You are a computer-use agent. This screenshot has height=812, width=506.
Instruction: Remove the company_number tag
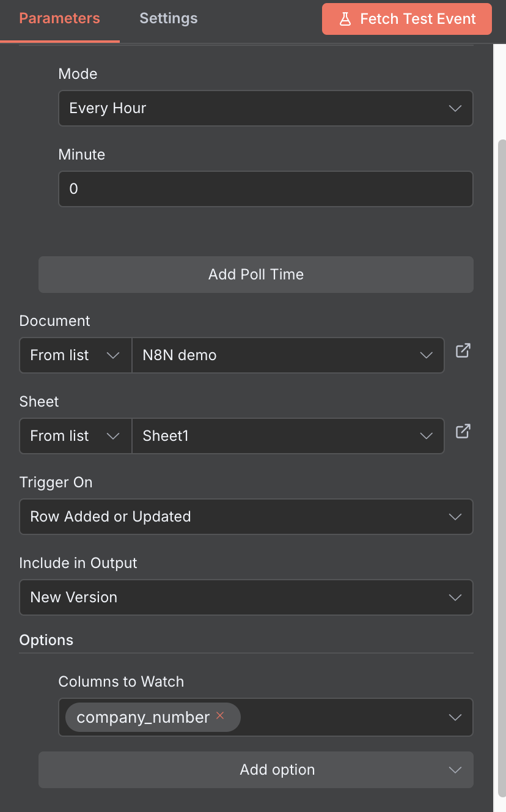(x=220, y=715)
